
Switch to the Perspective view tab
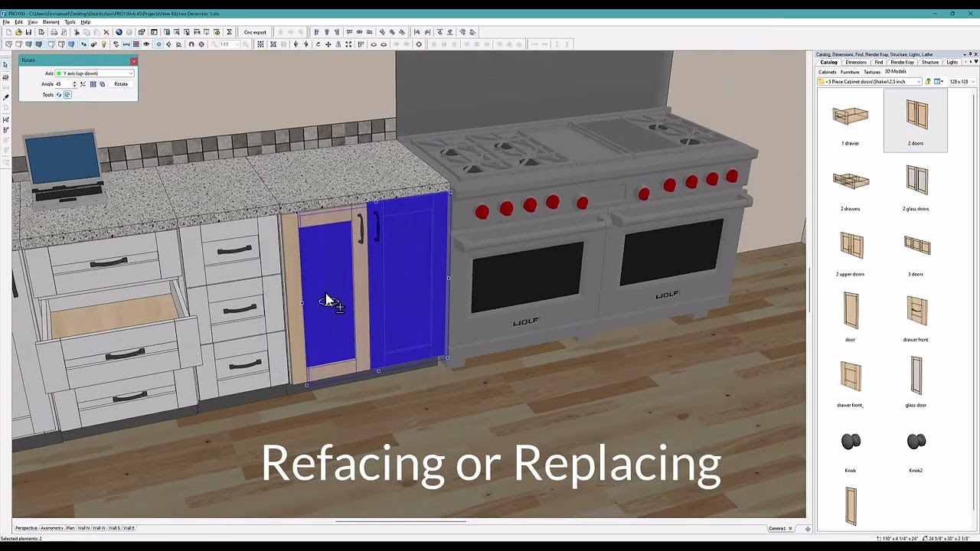pos(26,528)
